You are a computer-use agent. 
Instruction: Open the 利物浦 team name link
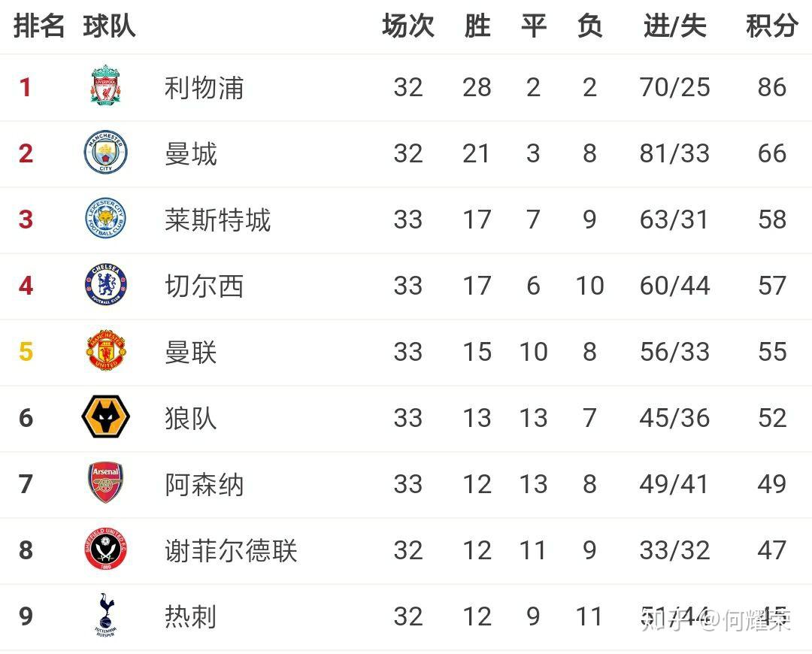(x=204, y=87)
